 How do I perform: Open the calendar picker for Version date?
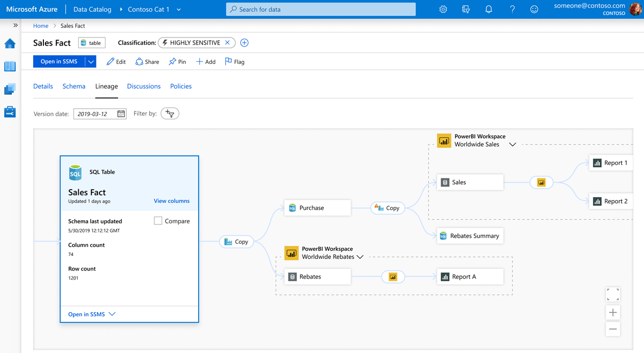tap(120, 113)
